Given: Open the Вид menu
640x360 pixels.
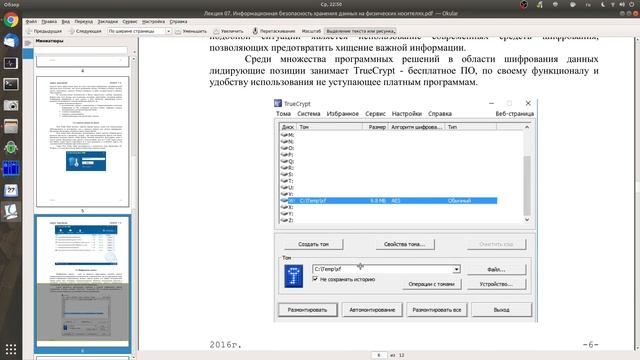Looking at the screenshot, I should pyautogui.click(x=66, y=22).
